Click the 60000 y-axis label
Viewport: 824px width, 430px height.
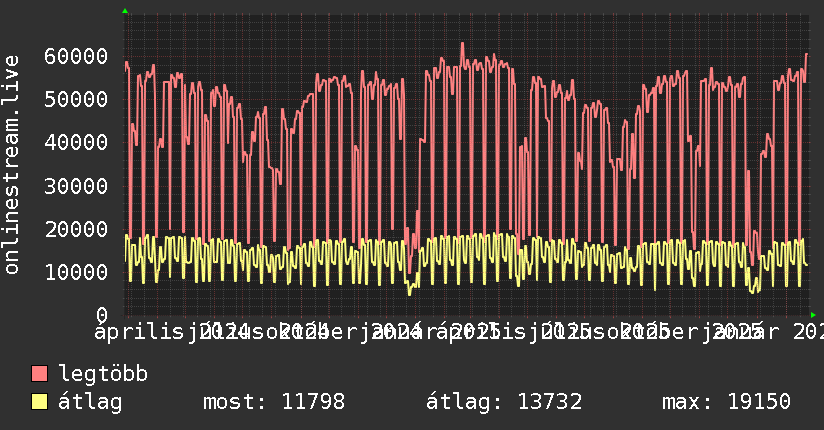click(76, 56)
